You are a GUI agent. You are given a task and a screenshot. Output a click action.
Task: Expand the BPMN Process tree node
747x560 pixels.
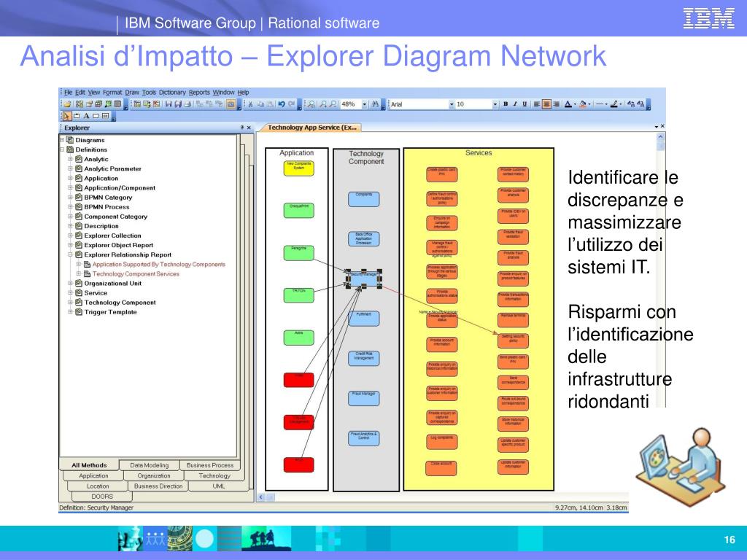point(70,206)
